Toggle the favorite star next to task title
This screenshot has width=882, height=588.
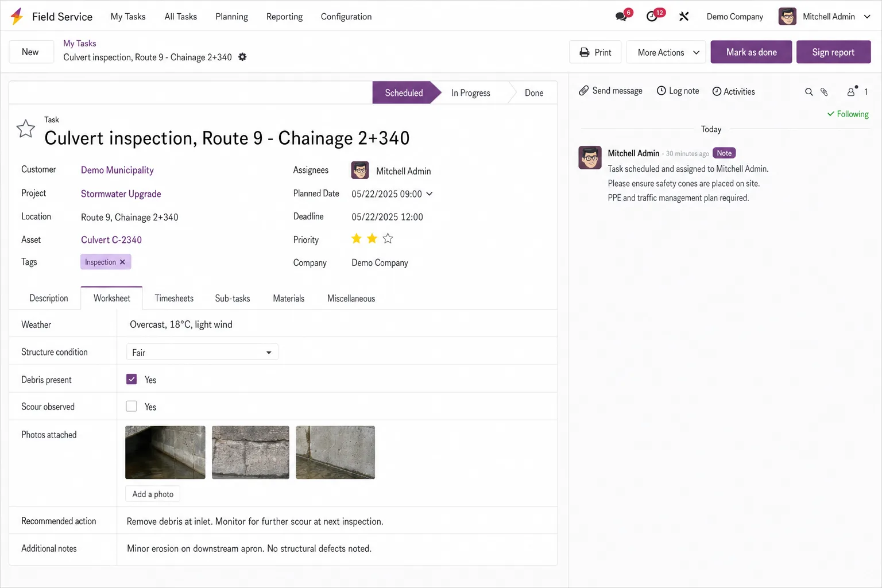pyautogui.click(x=25, y=129)
